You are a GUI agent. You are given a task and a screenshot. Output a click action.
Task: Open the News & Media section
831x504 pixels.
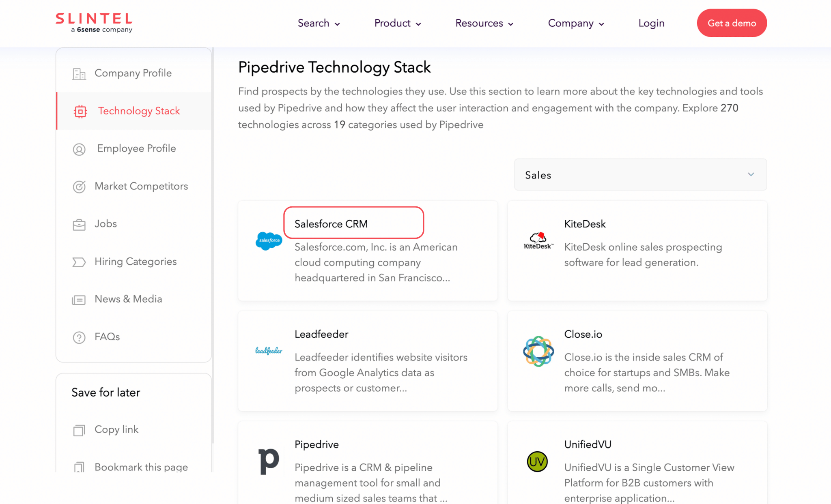pyautogui.click(x=134, y=300)
